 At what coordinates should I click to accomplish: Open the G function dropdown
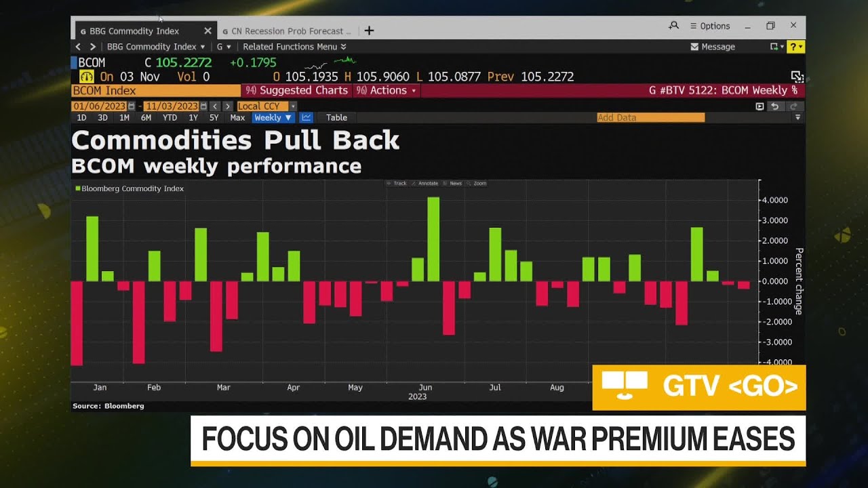(x=224, y=47)
